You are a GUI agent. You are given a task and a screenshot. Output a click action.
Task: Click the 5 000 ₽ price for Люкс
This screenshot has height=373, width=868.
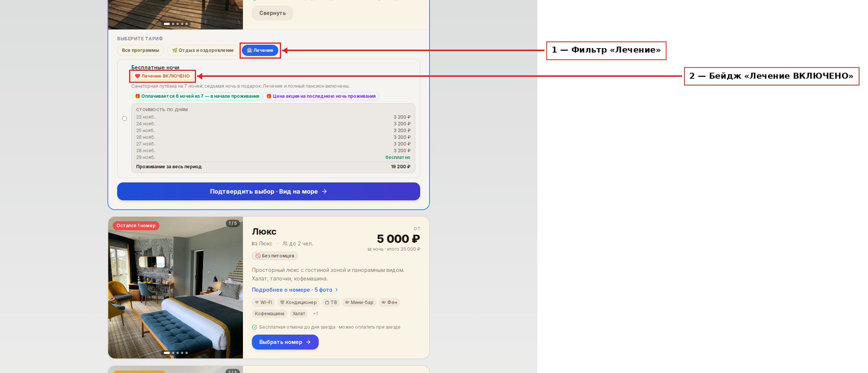coord(398,239)
